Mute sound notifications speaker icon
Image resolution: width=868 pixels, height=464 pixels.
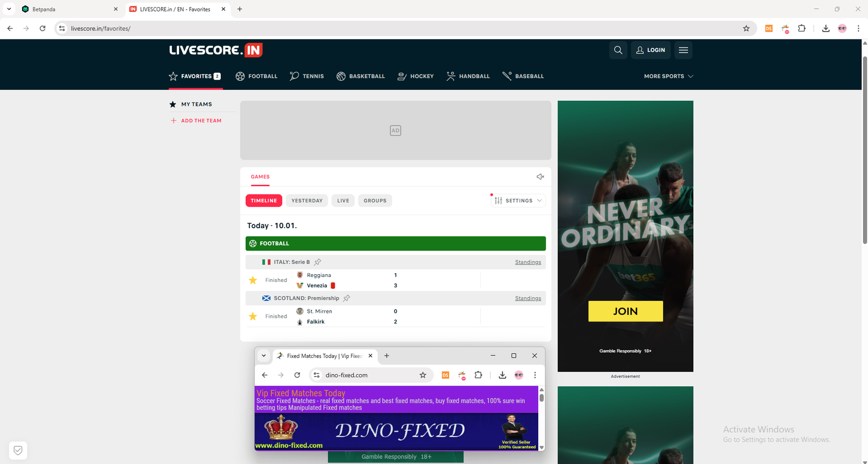[x=540, y=177]
